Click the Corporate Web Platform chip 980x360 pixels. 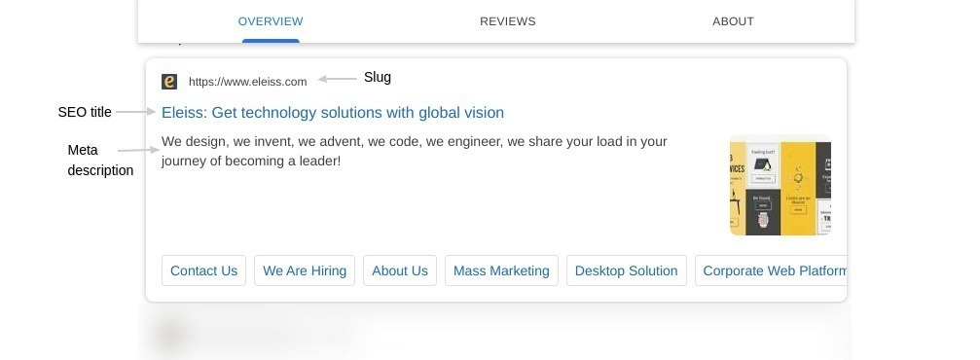tap(771, 270)
